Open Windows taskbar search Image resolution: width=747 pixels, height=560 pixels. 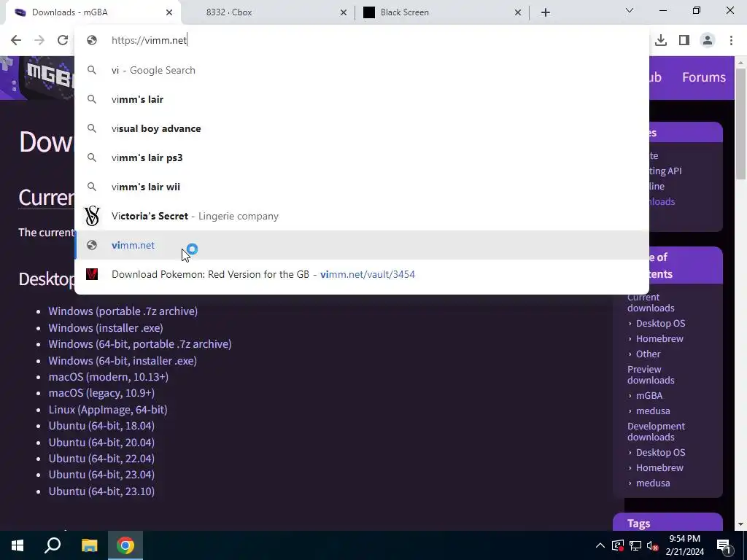click(53, 545)
